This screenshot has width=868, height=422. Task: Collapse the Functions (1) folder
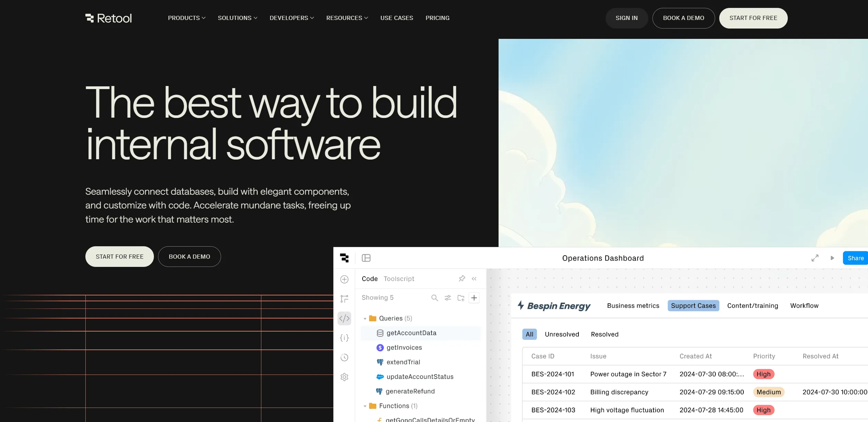(365, 406)
